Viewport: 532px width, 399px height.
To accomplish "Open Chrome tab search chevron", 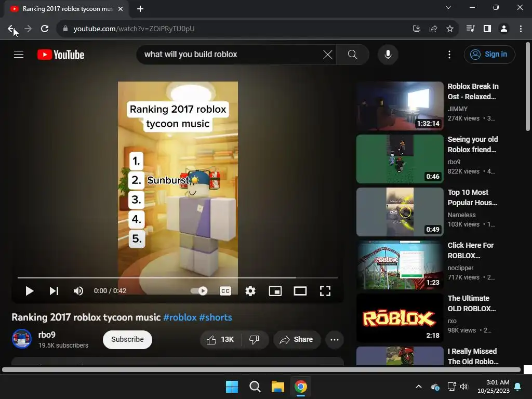I will tap(448, 7).
